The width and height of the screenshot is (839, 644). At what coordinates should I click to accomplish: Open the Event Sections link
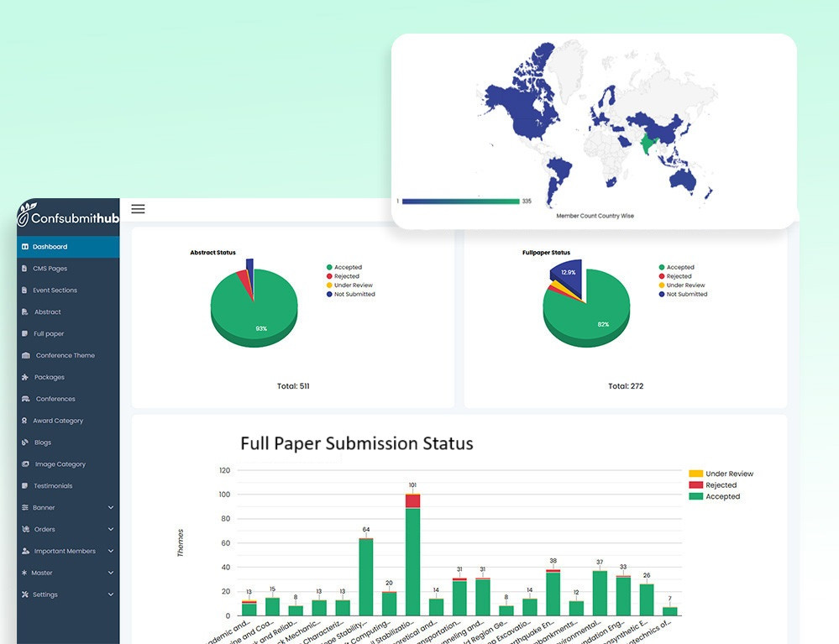55,291
